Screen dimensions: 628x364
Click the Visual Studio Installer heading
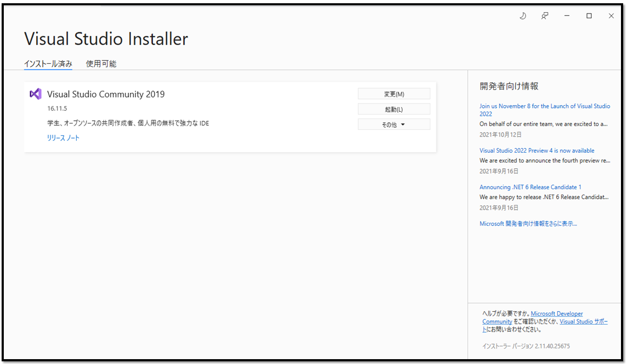[106, 39]
